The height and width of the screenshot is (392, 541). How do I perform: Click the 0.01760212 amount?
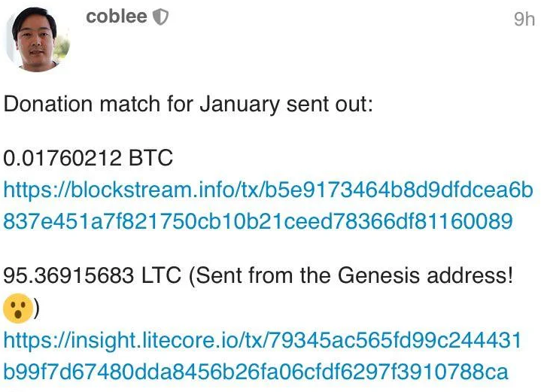(62, 158)
